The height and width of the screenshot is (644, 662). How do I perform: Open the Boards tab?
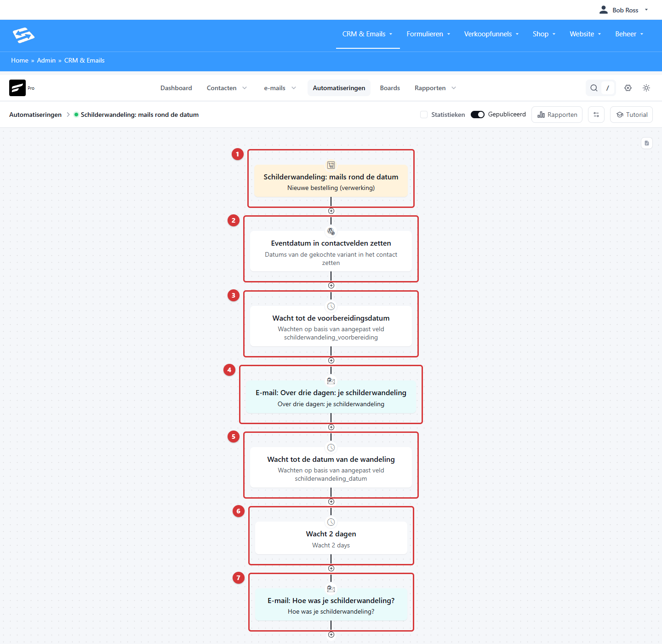click(x=390, y=88)
